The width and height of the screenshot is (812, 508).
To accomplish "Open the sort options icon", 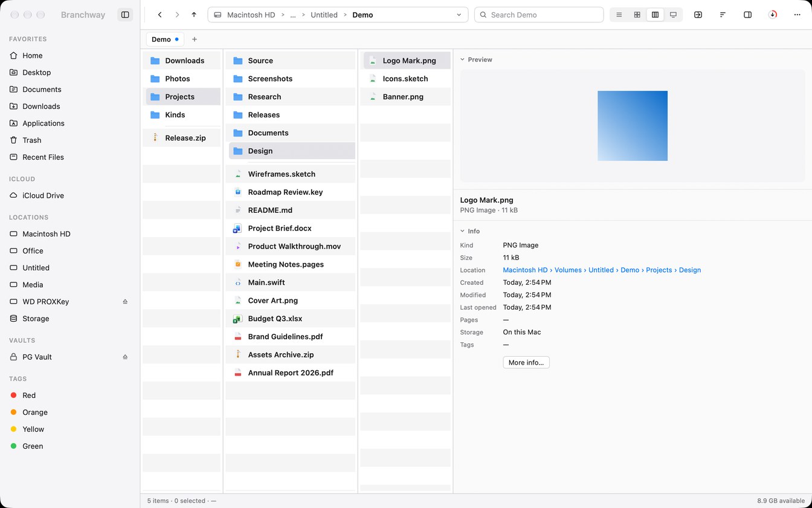I will pos(723,15).
